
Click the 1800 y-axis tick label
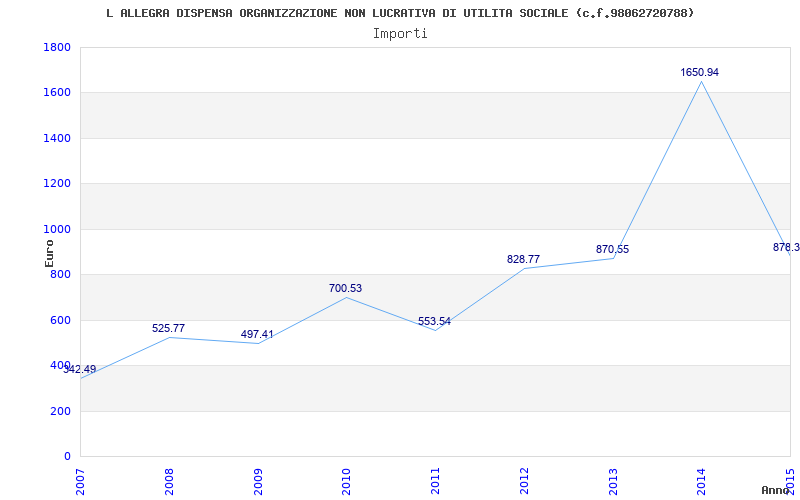57,47
